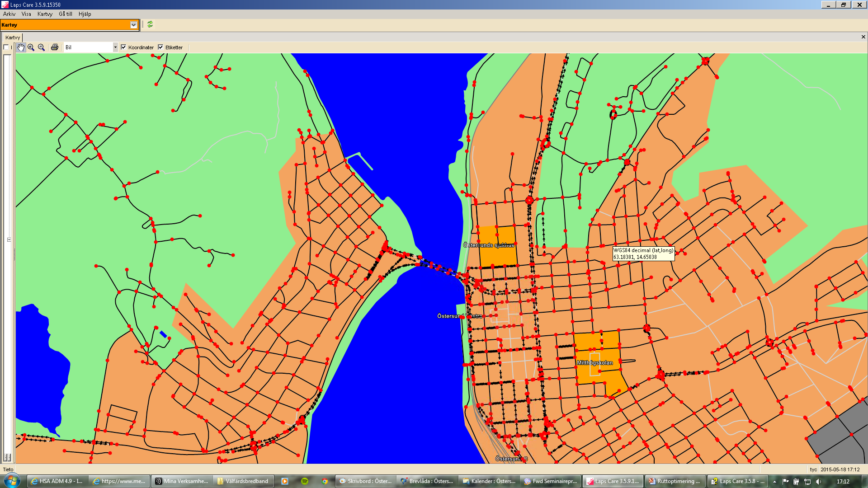The image size is (868, 488).
Task: Switch to HSA ADM 4.9 taskbar window
Action: (57, 481)
